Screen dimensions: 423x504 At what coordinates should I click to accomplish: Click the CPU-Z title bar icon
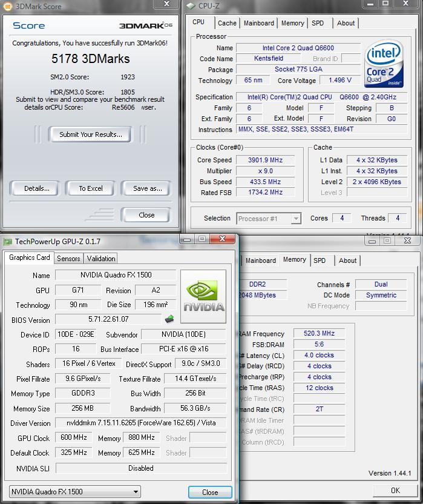[191, 5]
